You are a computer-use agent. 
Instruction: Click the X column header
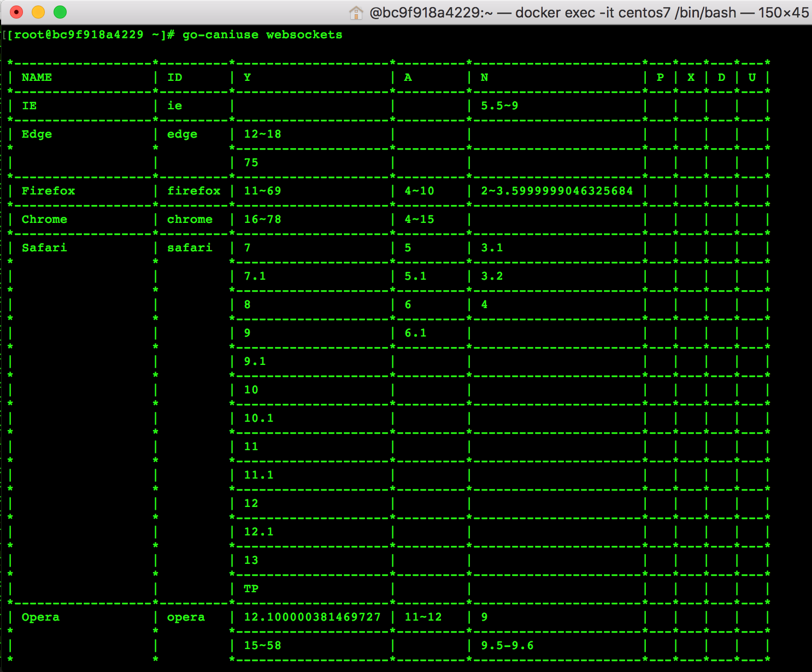pyautogui.click(x=691, y=77)
